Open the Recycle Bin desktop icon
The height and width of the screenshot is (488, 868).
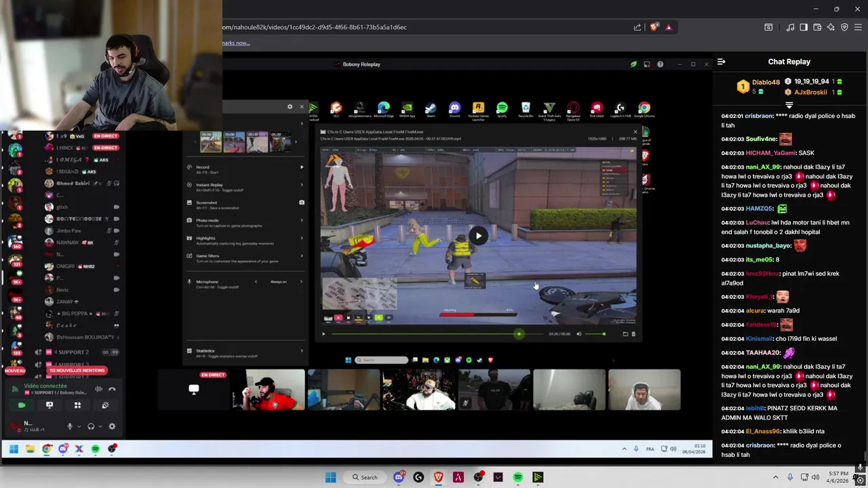pyautogui.click(x=526, y=110)
